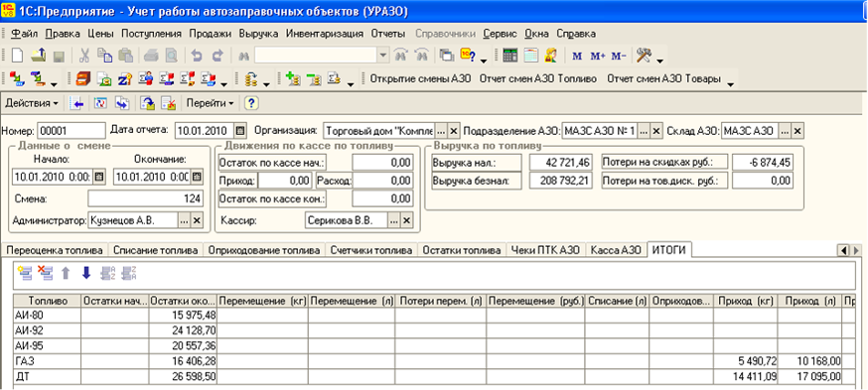Switch to the Касса АЗО tab
The image size is (868, 390).
(616, 250)
